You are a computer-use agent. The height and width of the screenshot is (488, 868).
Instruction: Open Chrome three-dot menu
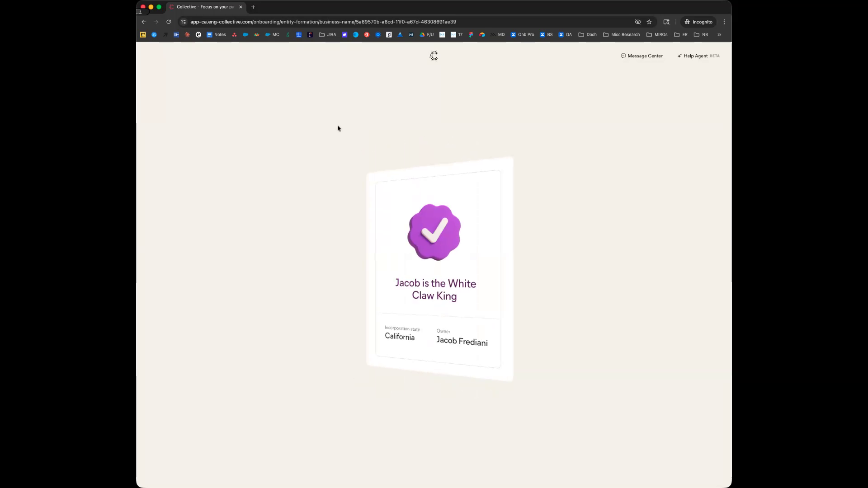tap(724, 22)
